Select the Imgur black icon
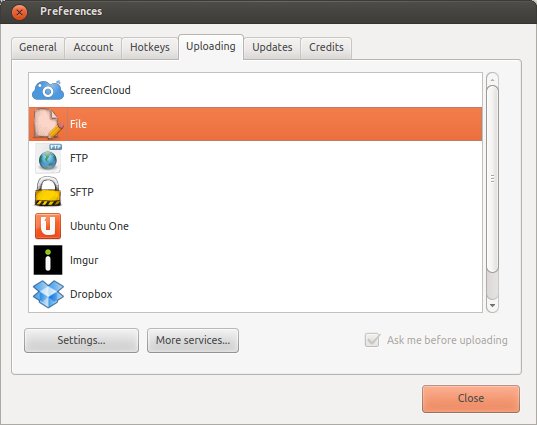537x425 pixels. coord(48,260)
